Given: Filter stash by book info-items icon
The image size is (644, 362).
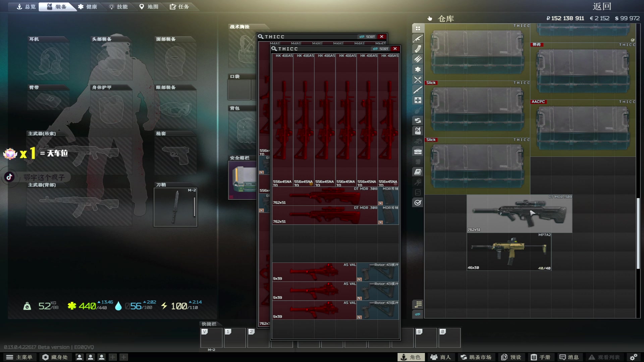Looking at the screenshot, I should coord(418,172).
